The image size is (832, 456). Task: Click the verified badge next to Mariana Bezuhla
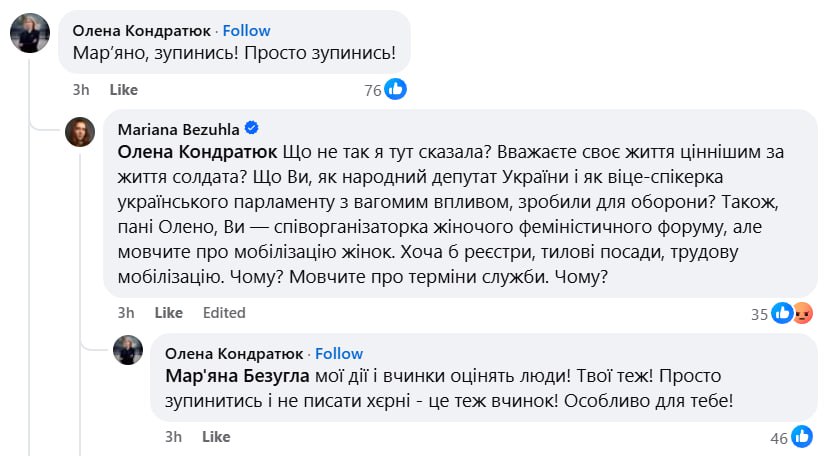coord(253,128)
